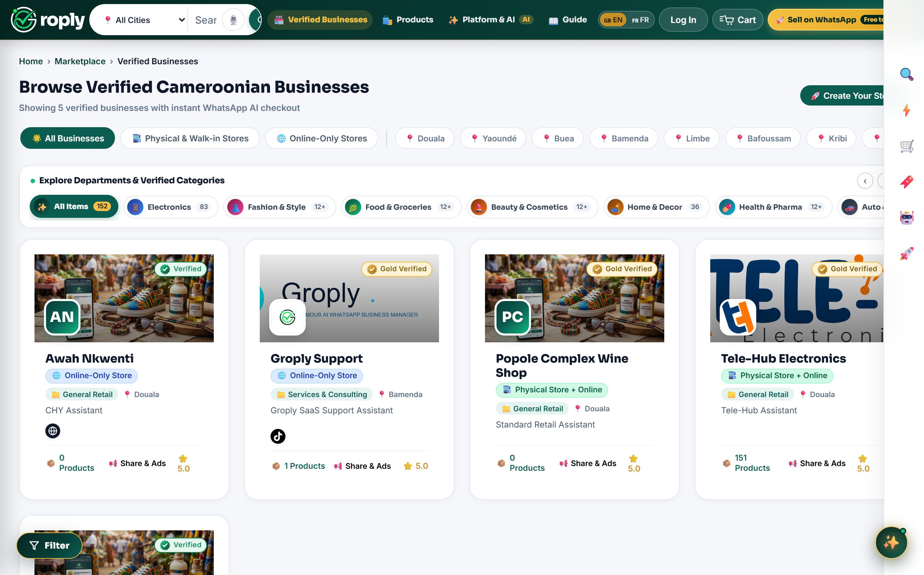
Task: Open the All Cities dropdown
Action: pyautogui.click(x=144, y=20)
